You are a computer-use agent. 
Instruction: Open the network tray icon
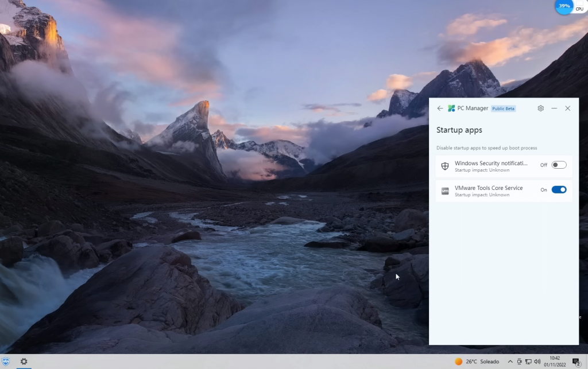528,362
